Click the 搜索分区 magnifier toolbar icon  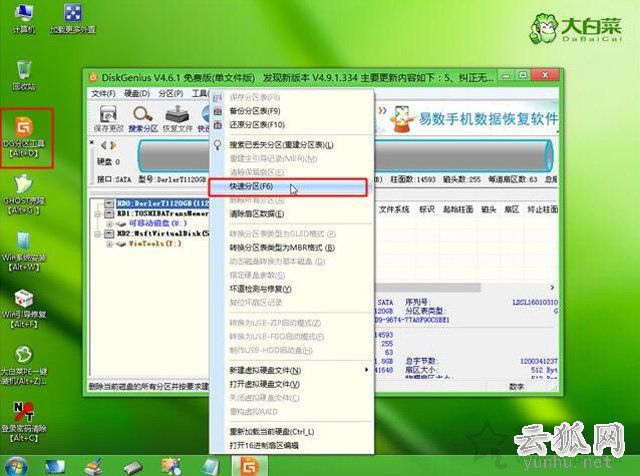coord(143,118)
